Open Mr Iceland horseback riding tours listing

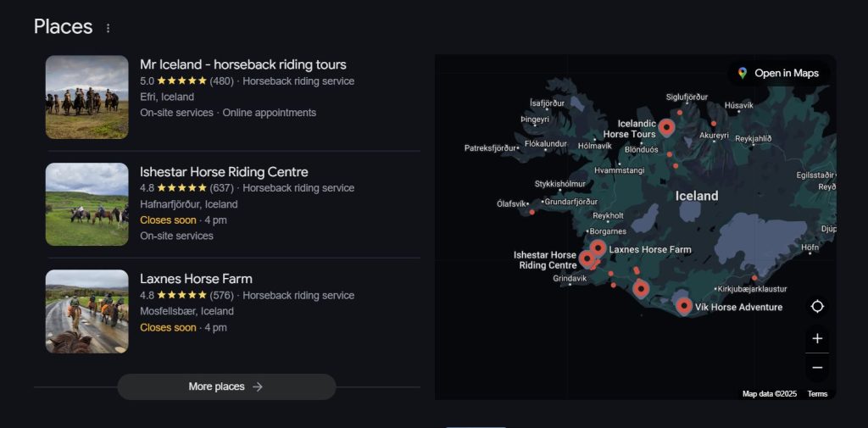242,64
